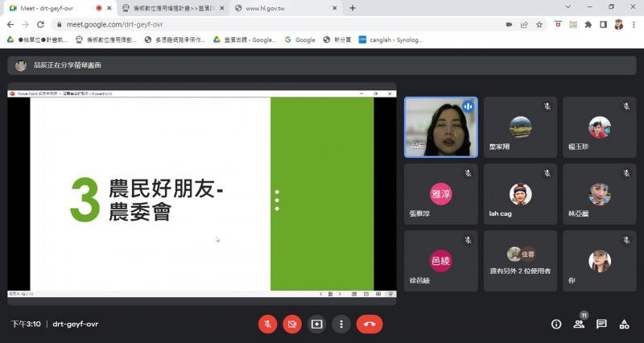Click the previous slide arrow in shared PowerPoint
Viewport: 644px width, 343px height.
point(321,294)
